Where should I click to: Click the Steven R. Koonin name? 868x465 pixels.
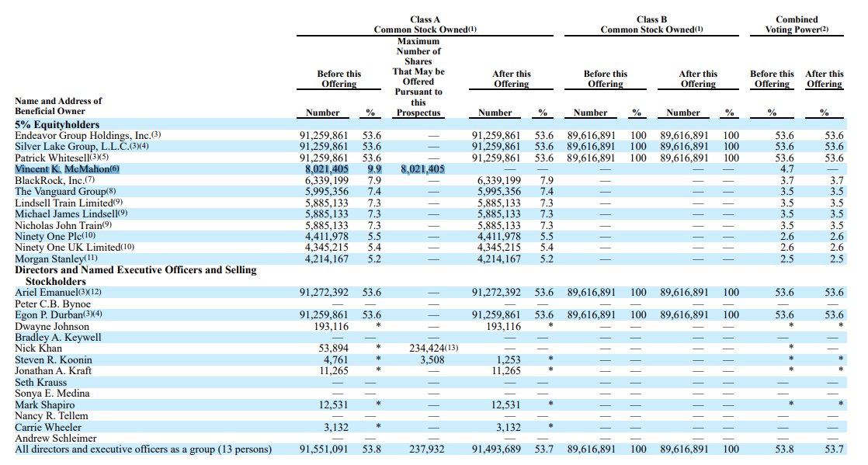53,360
